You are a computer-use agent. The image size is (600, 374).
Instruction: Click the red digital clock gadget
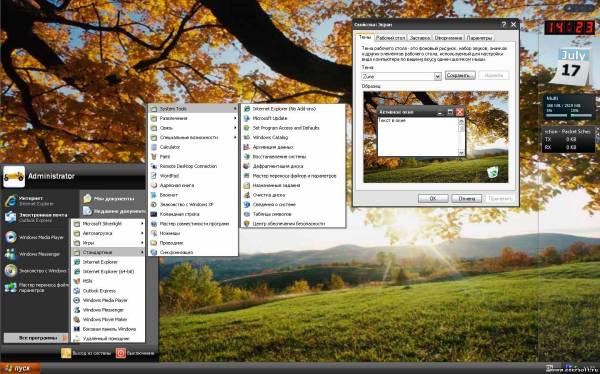[569, 27]
